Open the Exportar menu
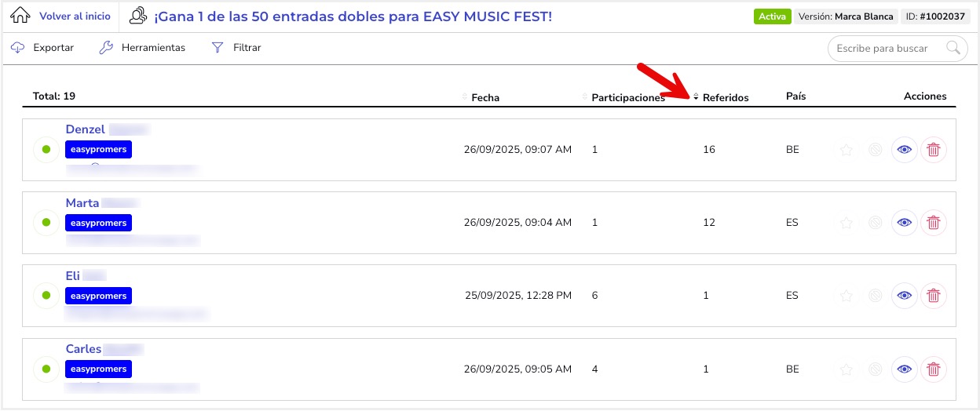The width and height of the screenshot is (980, 411). [43, 48]
